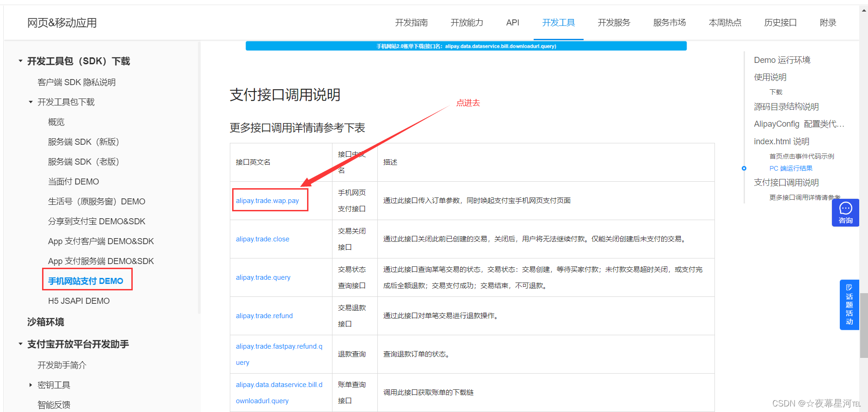Open the 附录 navigation tab
Viewport: 868px width, 412px height.
click(828, 23)
